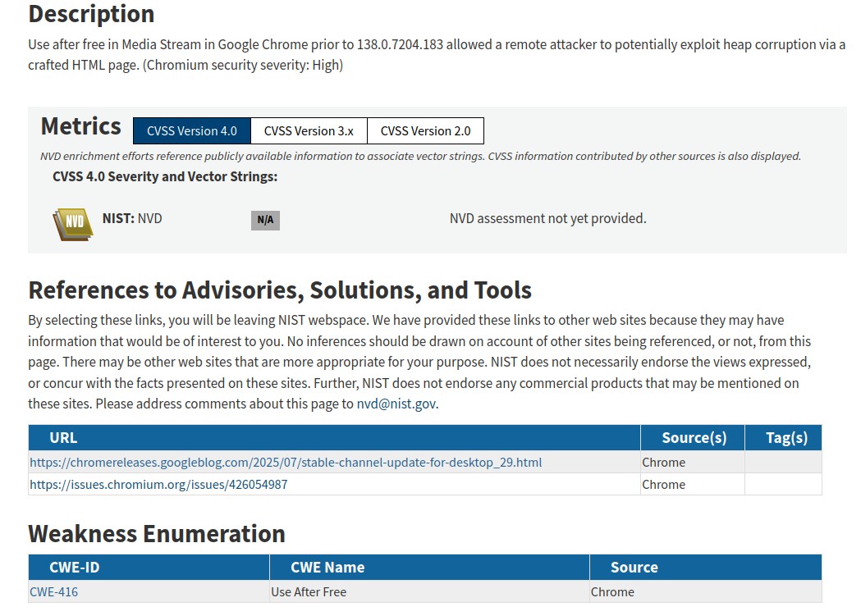Viewport: 861px width, 616px height.
Task: Open the chromereleases.googleblog.com stable channel link
Action: click(x=286, y=463)
